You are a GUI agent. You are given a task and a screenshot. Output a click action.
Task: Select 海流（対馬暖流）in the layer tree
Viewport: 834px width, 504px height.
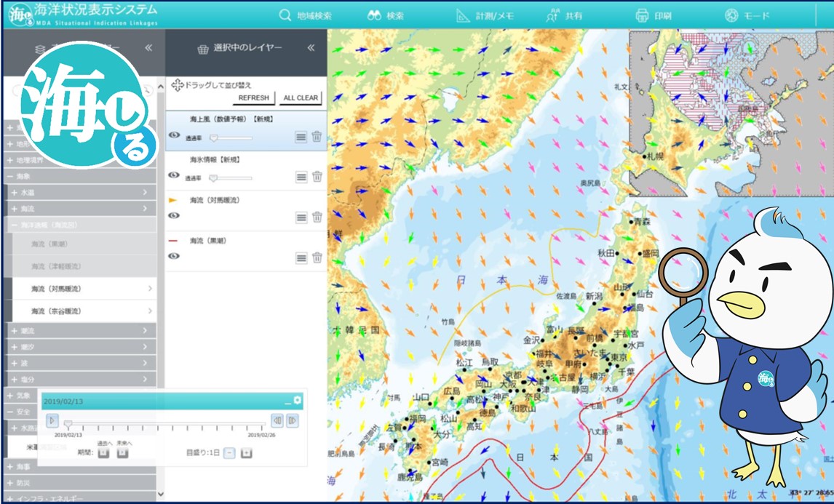84,289
